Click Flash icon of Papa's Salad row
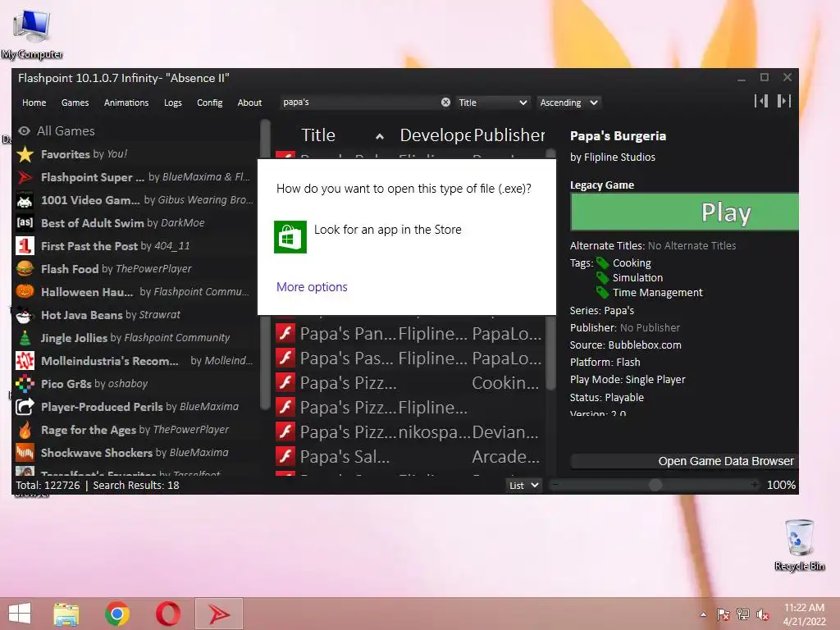This screenshot has width=840, height=630. coord(285,456)
